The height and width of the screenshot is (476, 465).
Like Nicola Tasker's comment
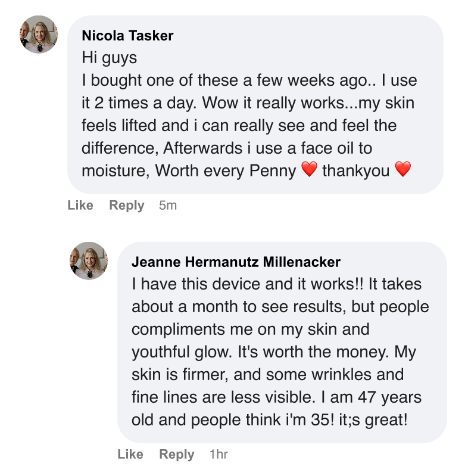click(80, 206)
